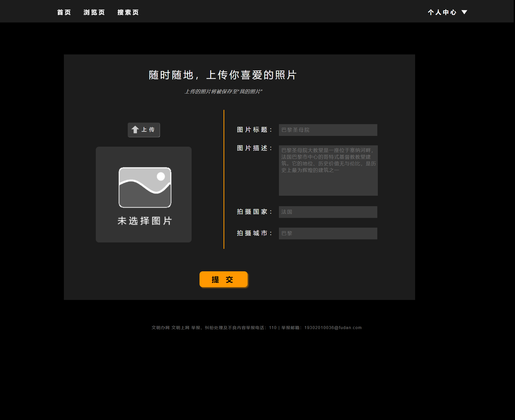Submit the form with the orange 提交 button
Screen dimensions: 515x420
click(x=223, y=279)
